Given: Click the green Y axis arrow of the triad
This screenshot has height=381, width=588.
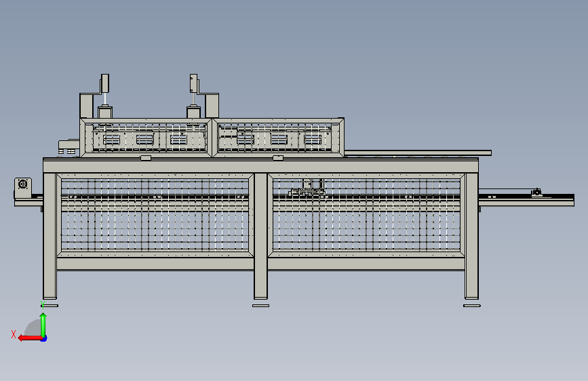Looking at the screenshot, I should click(43, 325).
